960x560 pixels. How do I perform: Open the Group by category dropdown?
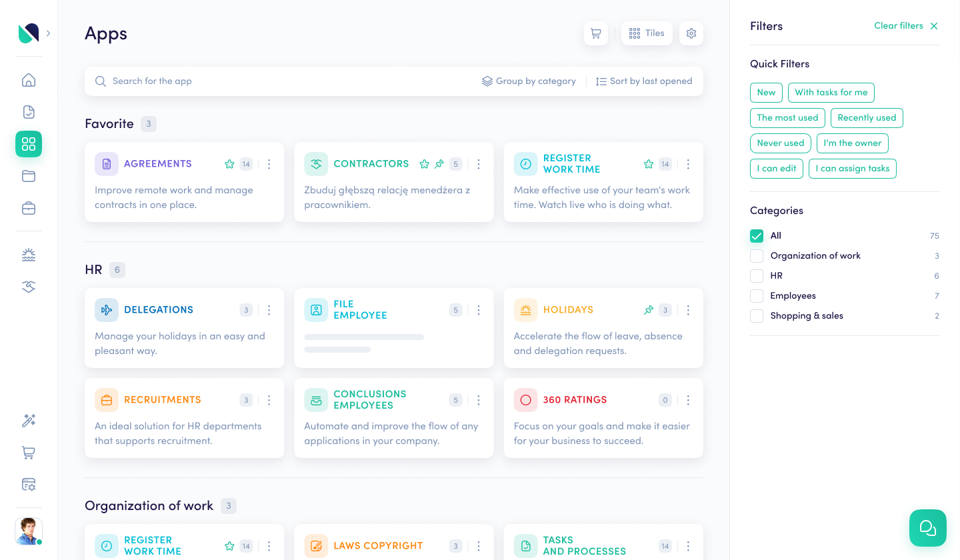point(529,81)
